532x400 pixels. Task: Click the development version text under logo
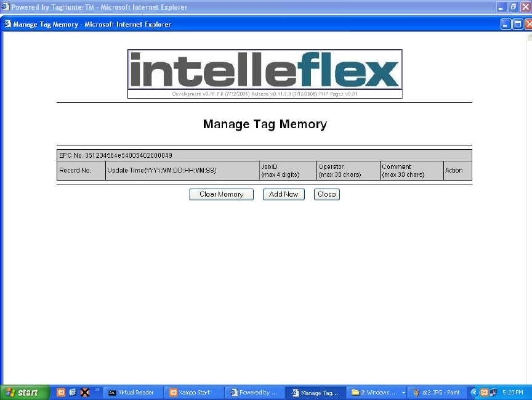pyautogui.click(x=265, y=94)
